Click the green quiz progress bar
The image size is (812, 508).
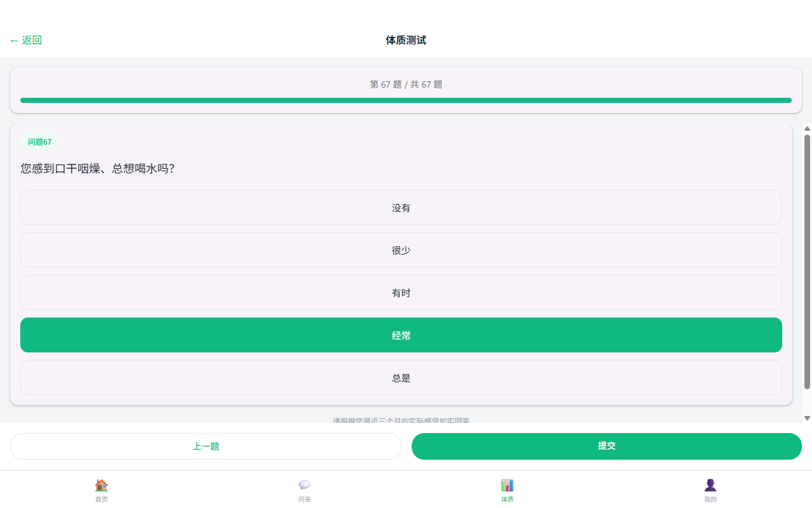(x=406, y=100)
